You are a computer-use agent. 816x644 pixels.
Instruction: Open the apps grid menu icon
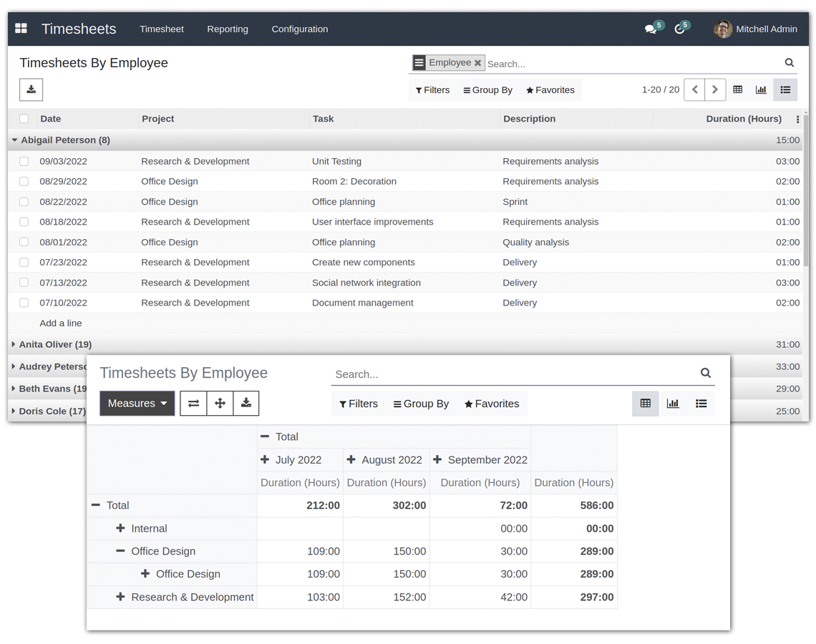[x=21, y=29]
